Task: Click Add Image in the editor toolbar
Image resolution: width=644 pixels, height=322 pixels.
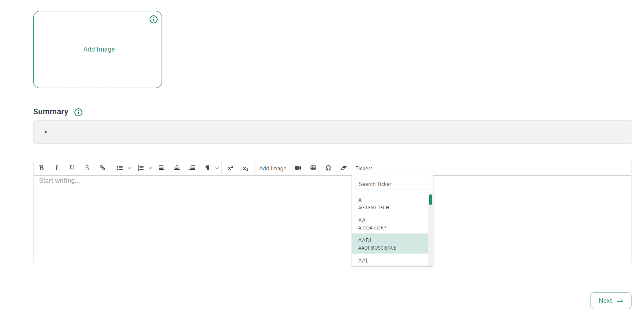Action: (273, 168)
